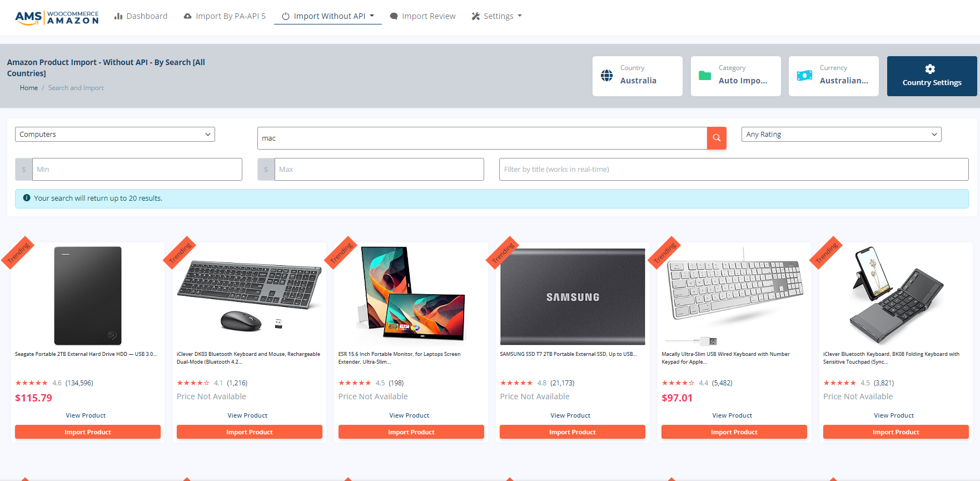Open Import By PA-API 5
The width and height of the screenshot is (980, 481).
click(x=225, y=16)
